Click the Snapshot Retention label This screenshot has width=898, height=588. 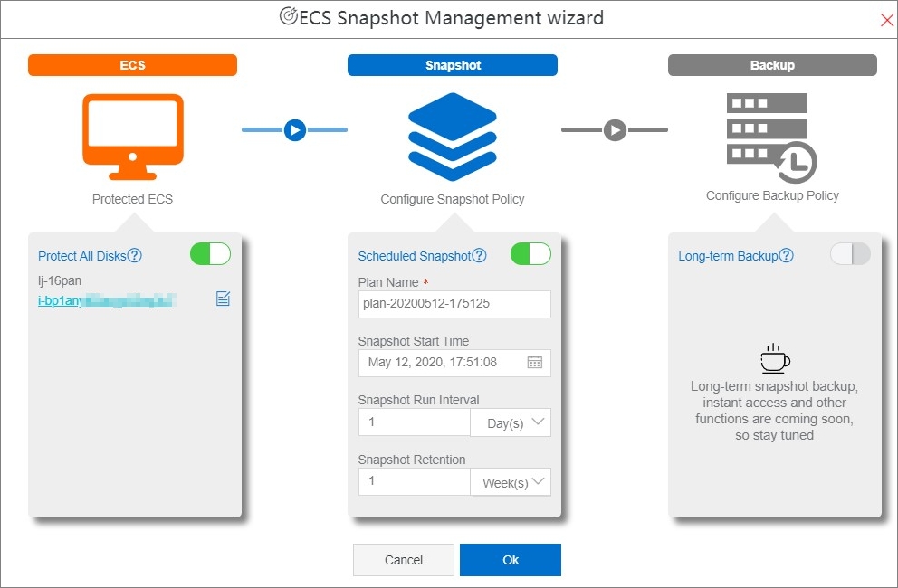pos(412,460)
